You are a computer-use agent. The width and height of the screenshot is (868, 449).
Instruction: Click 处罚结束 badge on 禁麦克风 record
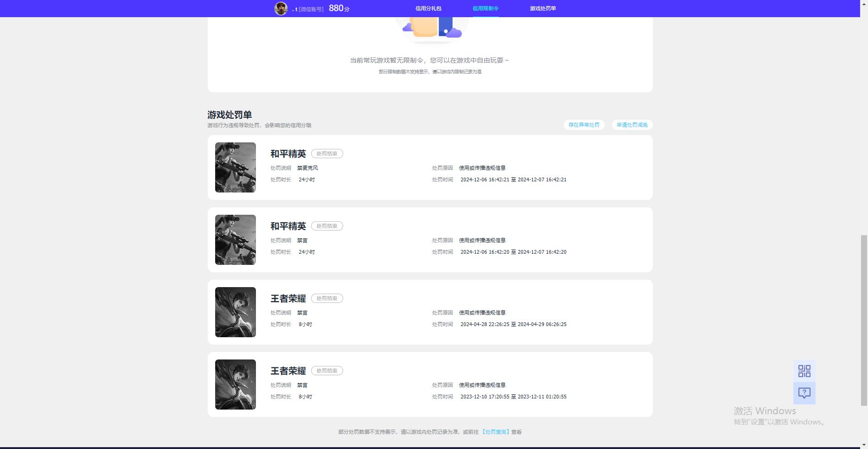tap(327, 154)
